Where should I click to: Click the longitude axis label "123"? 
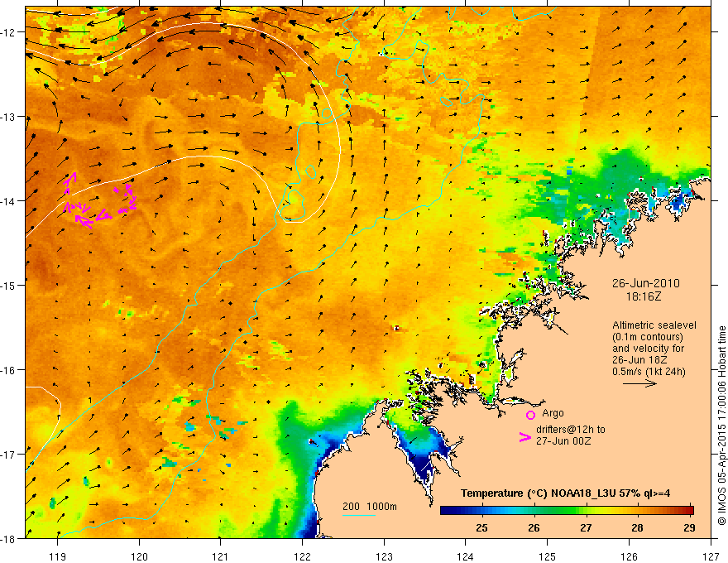tap(384, 556)
